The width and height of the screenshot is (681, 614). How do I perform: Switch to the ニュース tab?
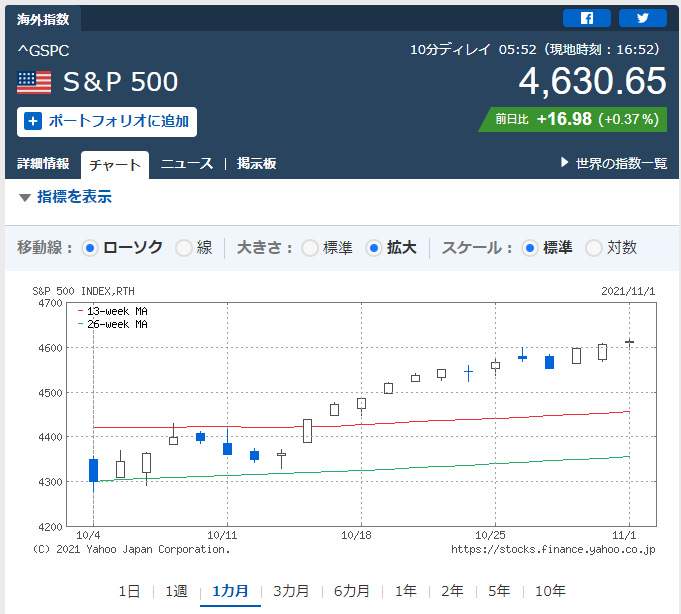pyautogui.click(x=187, y=164)
